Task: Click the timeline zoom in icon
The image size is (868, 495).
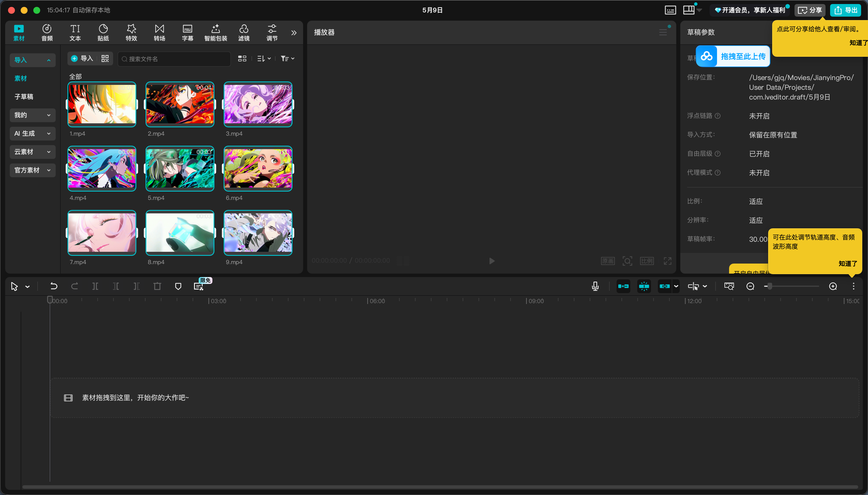Action: 833,286
